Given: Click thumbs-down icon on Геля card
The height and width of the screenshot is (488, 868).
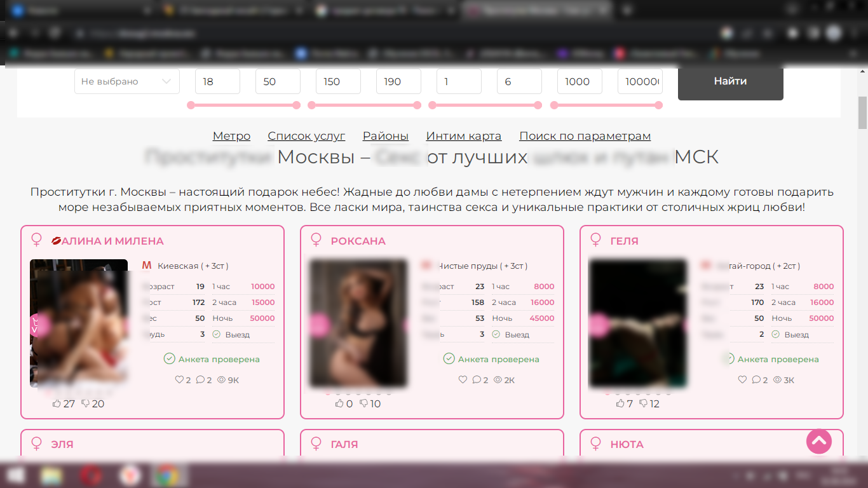Looking at the screenshot, I should click(643, 403).
